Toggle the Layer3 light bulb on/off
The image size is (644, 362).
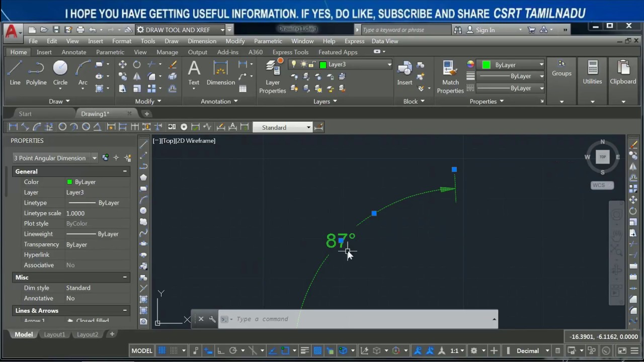pyautogui.click(x=294, y=64)
